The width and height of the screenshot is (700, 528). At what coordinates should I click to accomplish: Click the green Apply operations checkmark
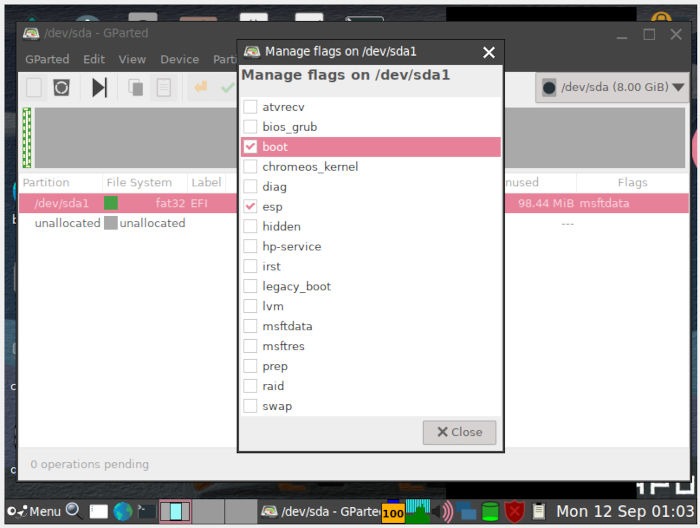point(228,87)
